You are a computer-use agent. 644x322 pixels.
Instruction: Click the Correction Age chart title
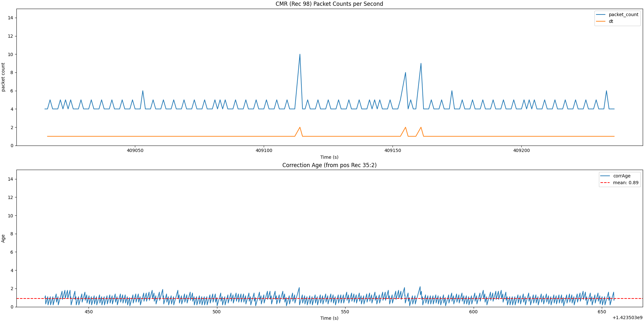(329, 165)
